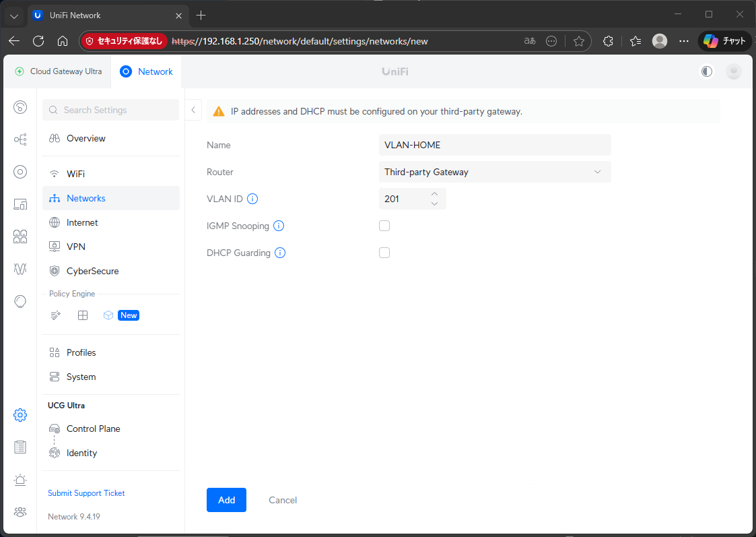This screenshot has height=537, width=756.
Task: Click the Add button
Action: (226, 500)
